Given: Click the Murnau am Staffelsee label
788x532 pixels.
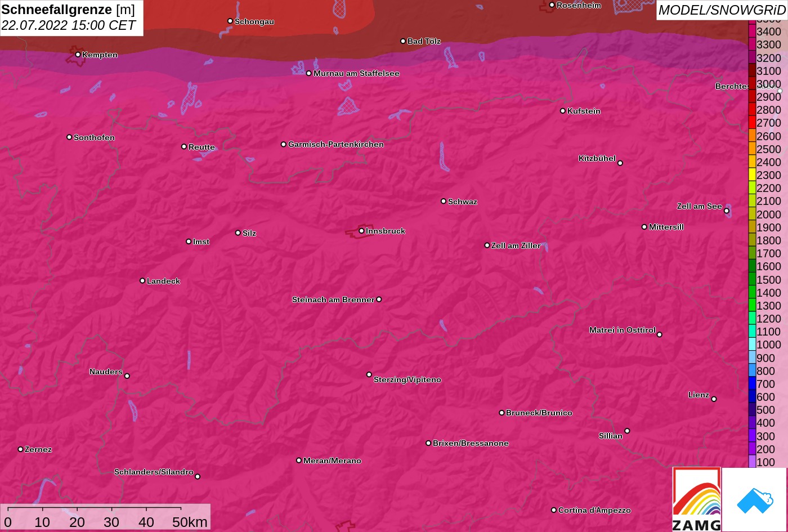Looking at the screenshot, I should [356, 73].
